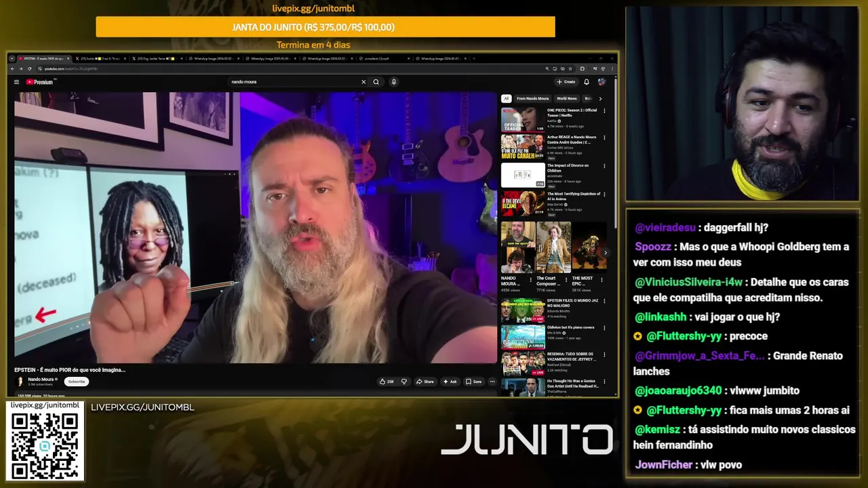Reload the page with the refresh icon
Image resolution: width=868 pixels, height=488 pixels.
[x=29, y=68]
